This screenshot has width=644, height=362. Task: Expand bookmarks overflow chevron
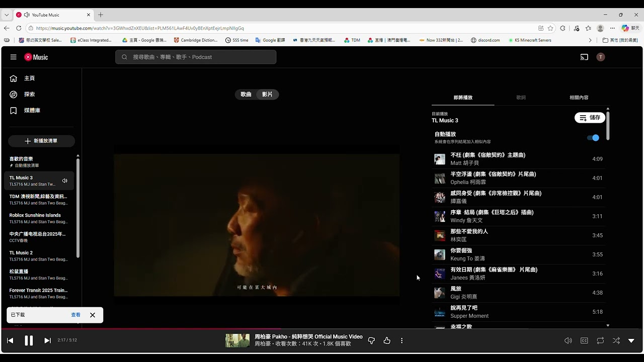590,40
